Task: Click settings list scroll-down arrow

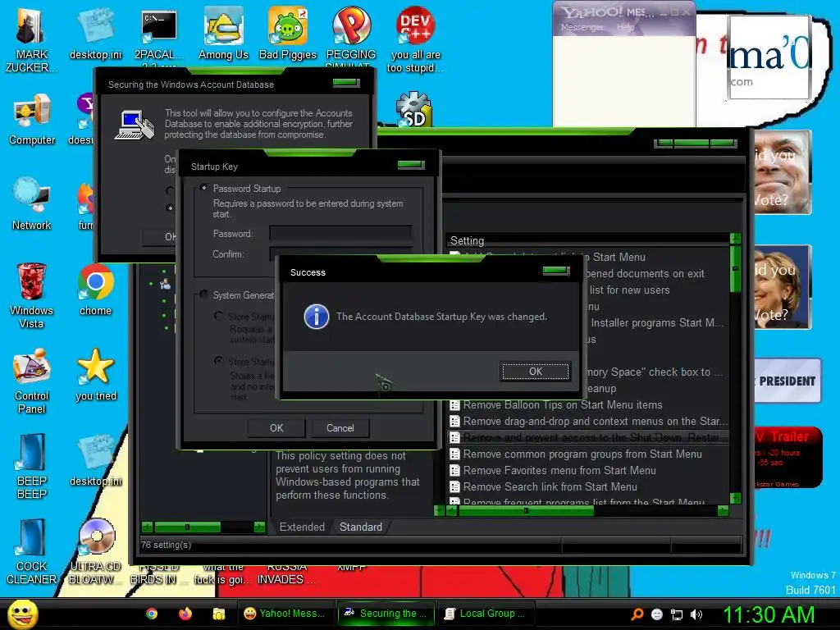Action: pos(736,498)
